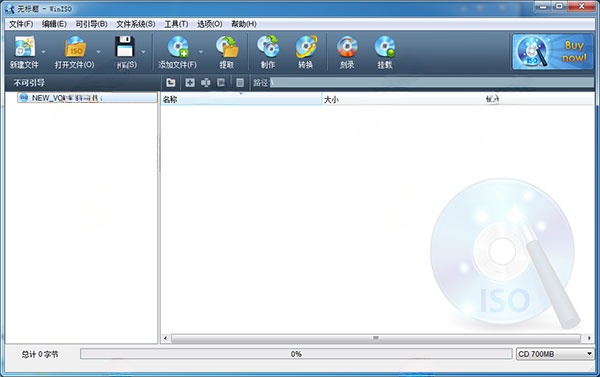Save using the floppy disk icon
The width and height of the screenshot is (600, 377).
(x=125, y=47)
